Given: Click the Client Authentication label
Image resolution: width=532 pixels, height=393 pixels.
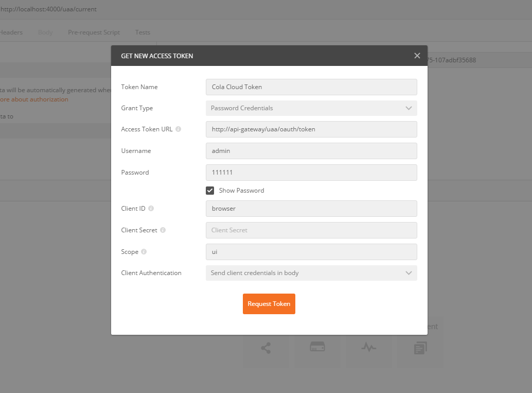Looking at the screenshot, I should click(x=151, y=273).
